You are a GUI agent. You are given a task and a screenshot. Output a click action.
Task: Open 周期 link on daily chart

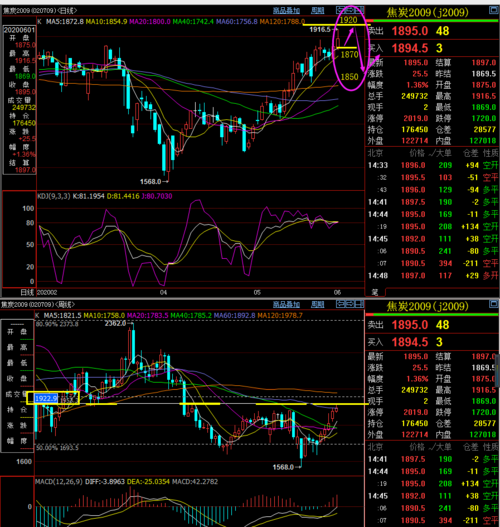click(318, 11)
